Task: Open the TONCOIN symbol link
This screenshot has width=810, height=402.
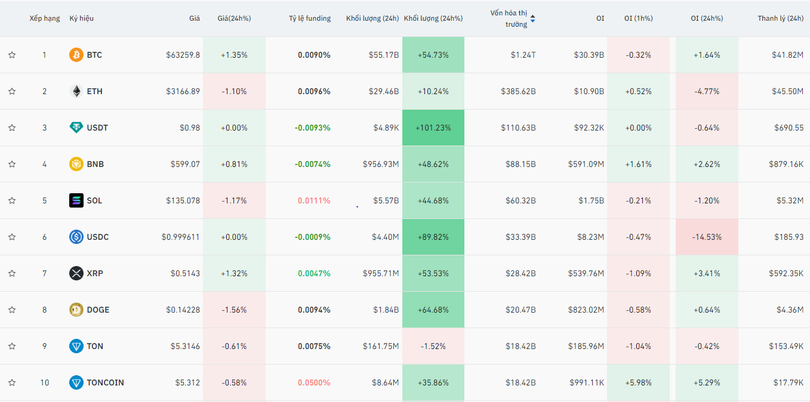Action: [x=105, y=382]
